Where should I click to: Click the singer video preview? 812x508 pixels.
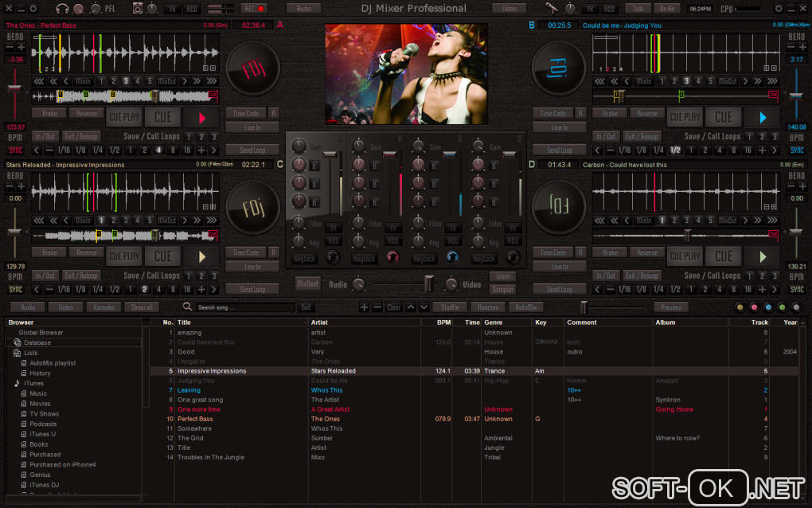[406, 73]
